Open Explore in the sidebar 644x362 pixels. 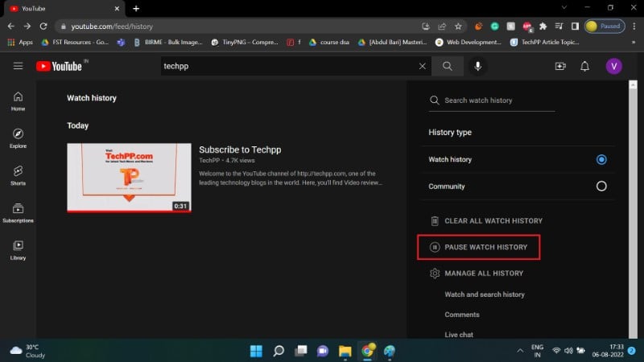[18, 138]
